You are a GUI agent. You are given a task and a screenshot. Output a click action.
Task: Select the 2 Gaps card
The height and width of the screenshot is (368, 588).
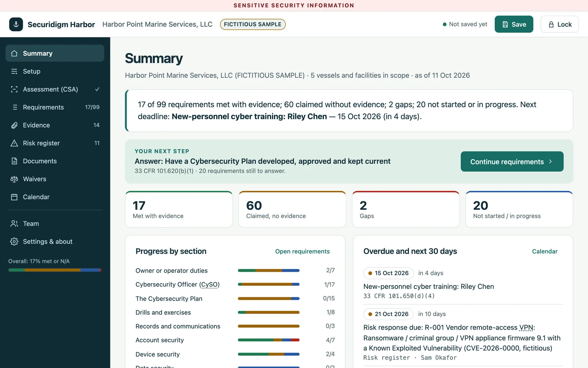(x=406, y=209)
